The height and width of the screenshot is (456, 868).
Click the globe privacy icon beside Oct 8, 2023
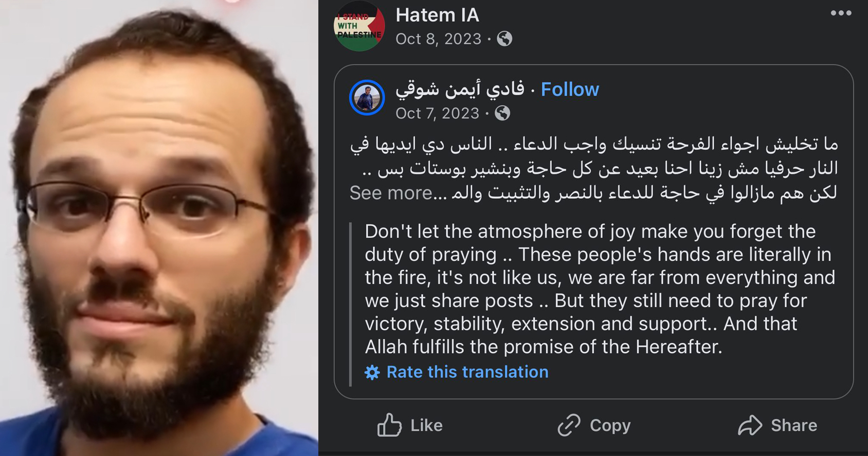point(504,39)
